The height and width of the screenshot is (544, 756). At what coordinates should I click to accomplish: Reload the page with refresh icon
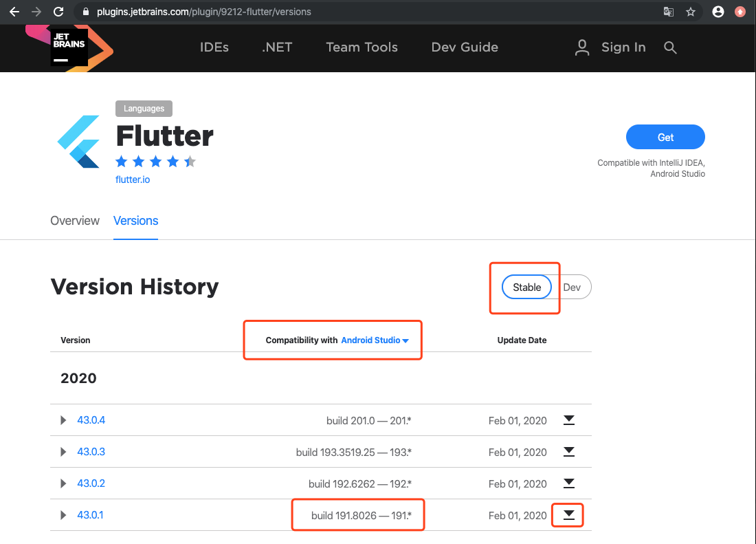click(58, 12)
